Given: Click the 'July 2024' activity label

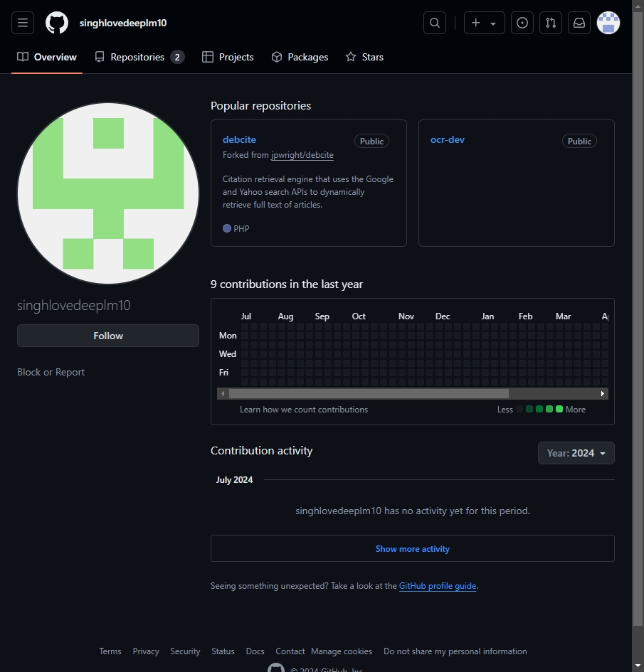Looking at the screenshot, I should coord(234,480).
